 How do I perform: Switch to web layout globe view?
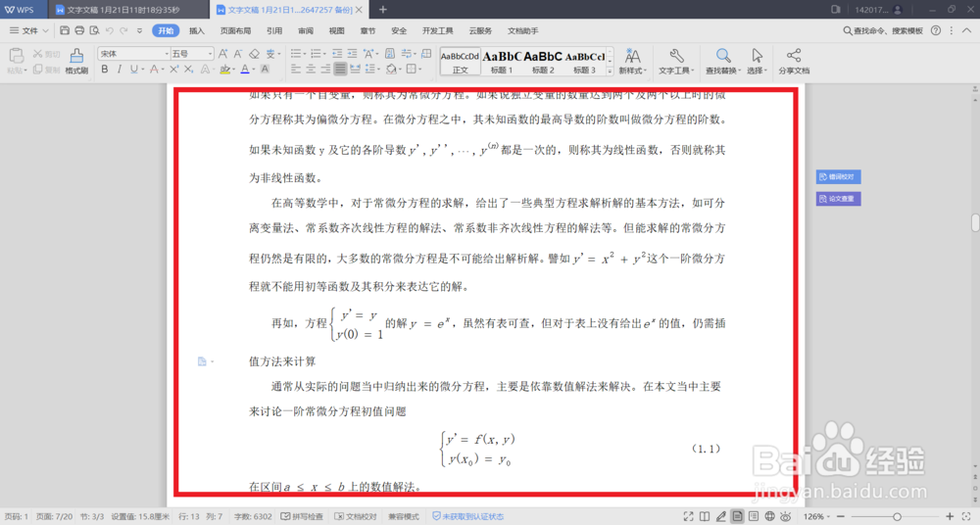(x=769, y=516)
